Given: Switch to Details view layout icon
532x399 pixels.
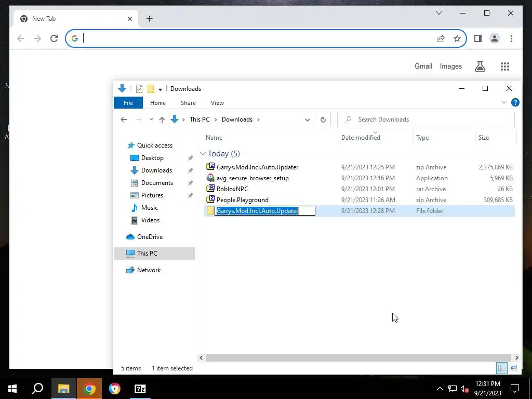Looking at the screenshot, I should [502, 368].
